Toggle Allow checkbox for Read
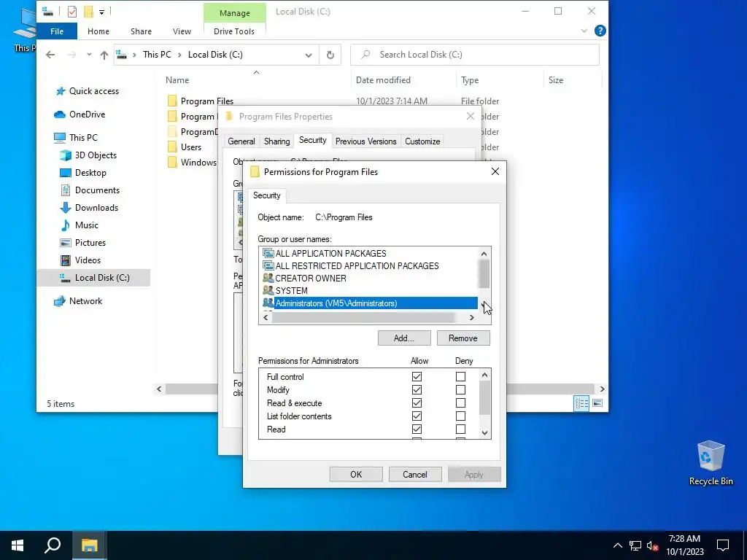747x560 pixels. pyautogui.click(x=417, y=429)
